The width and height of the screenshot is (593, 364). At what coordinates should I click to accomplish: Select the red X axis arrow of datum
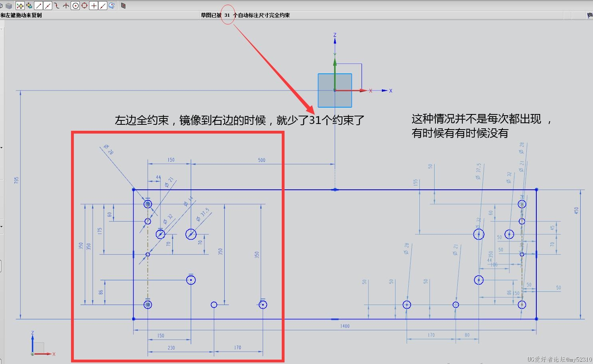coord(350,91)
